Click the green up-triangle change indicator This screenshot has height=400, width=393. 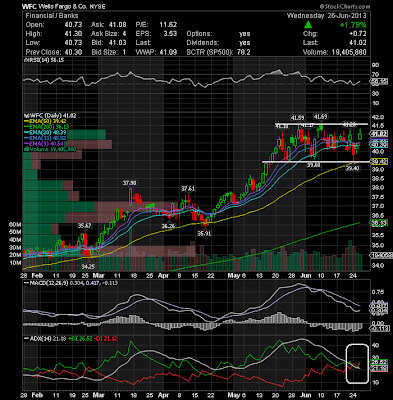pos(308,25)
